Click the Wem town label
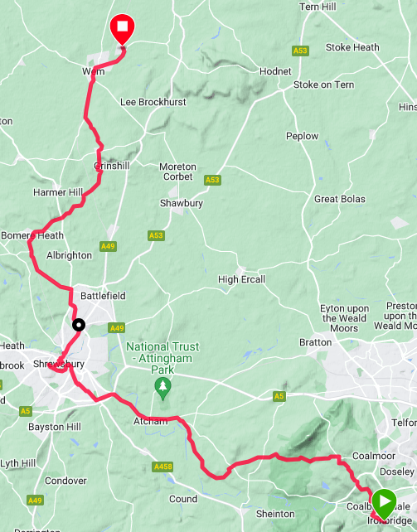417x532 pixels. pos(94,71)
